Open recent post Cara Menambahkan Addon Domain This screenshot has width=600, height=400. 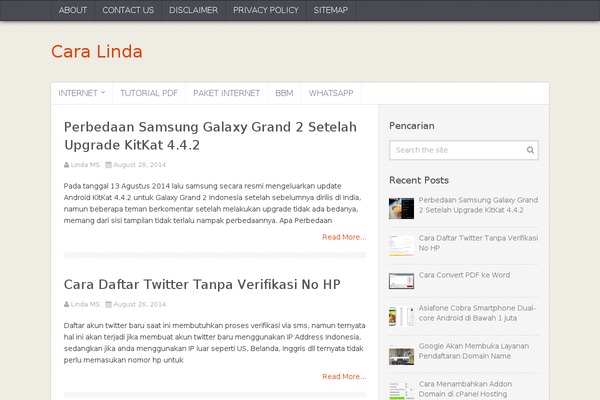click(465, 389)
